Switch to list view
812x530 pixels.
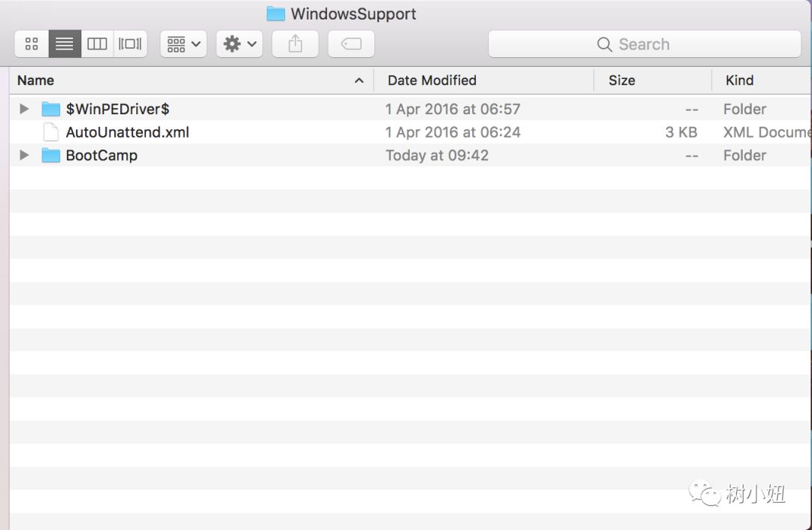65,44
